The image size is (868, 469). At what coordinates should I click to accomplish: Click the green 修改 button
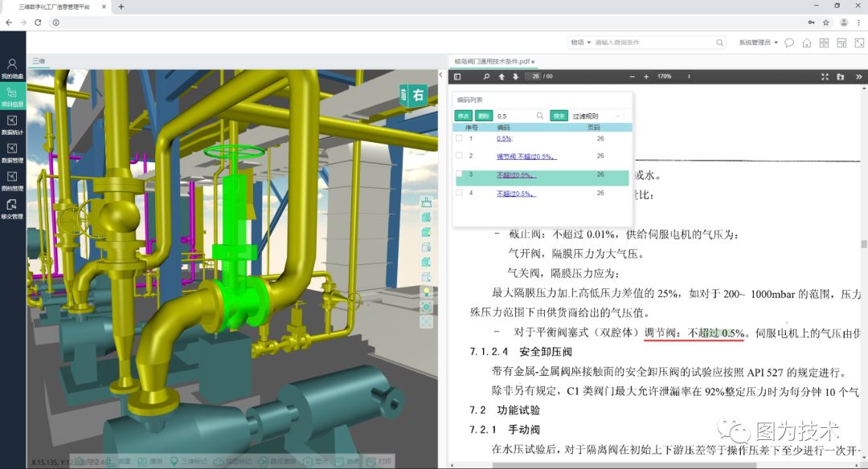(x=464, y=116)
